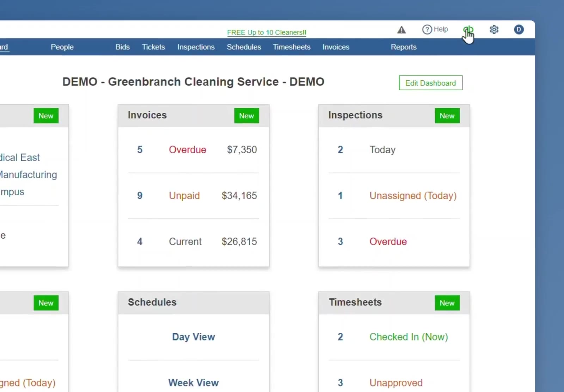
Task: Click the overdue invoices count 5
Action: (x=140, y=150)
